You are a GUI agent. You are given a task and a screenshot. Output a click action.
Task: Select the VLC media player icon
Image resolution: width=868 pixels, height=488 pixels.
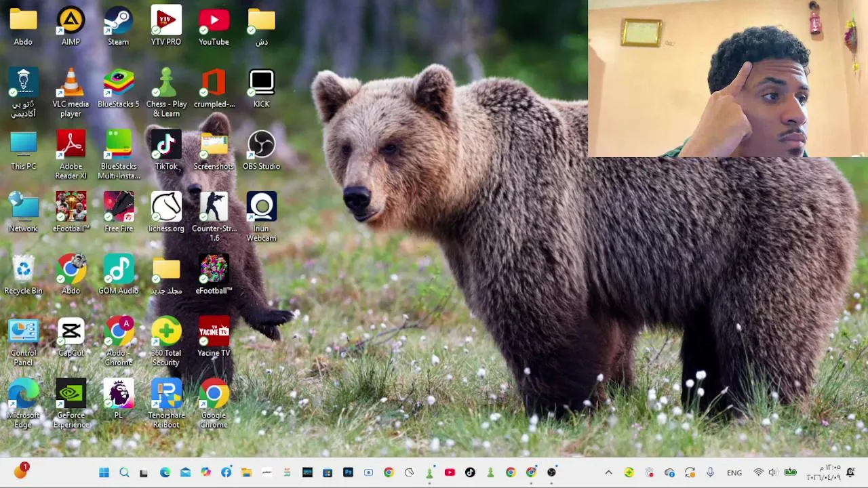[x=71, y=93]
